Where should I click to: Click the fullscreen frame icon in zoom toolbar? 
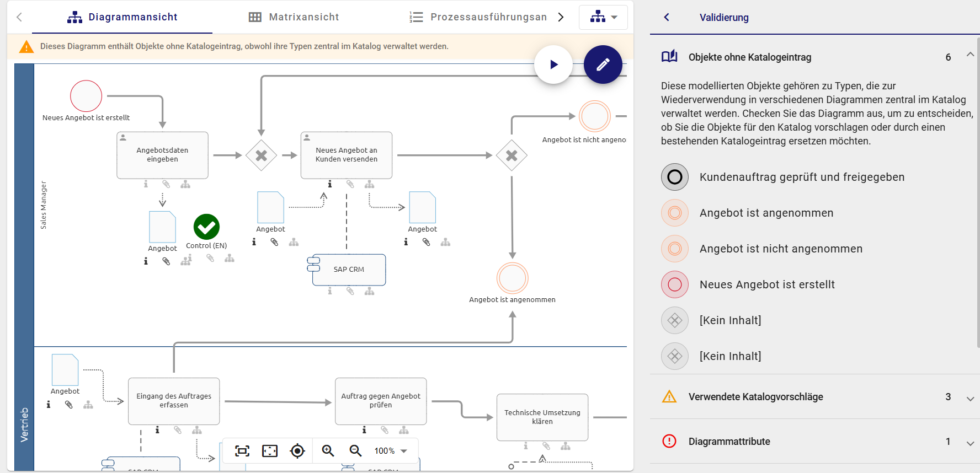coord(270,451)
